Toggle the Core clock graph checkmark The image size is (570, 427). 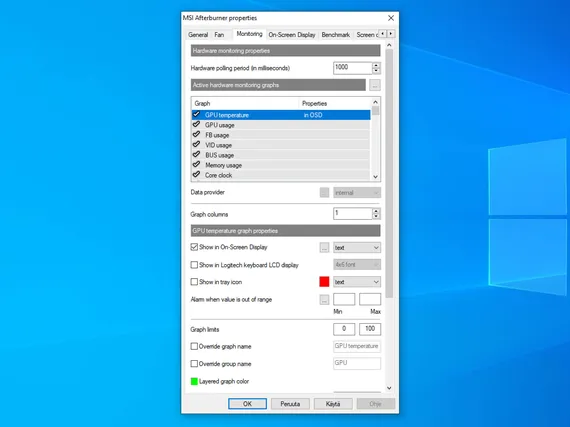point(196,174)
